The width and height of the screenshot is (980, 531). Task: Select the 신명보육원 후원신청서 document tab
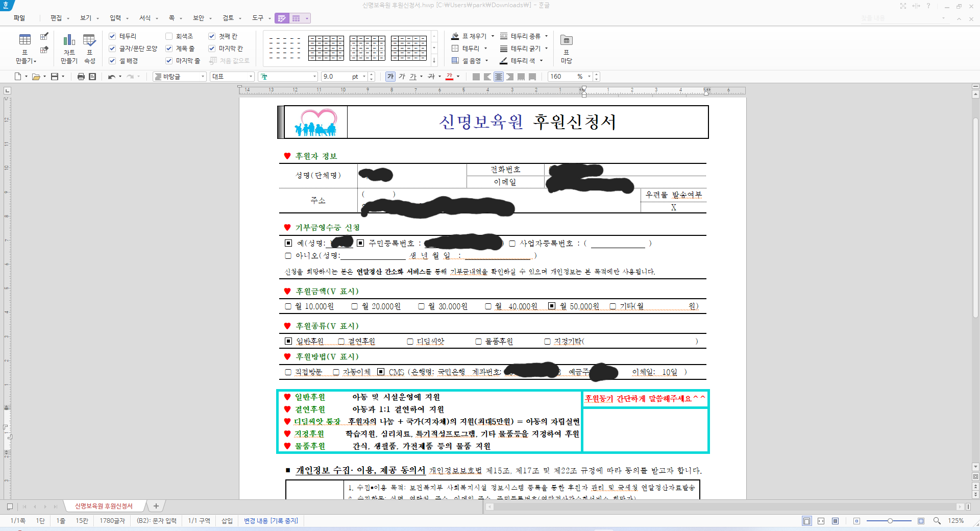(x=104, y=506)
